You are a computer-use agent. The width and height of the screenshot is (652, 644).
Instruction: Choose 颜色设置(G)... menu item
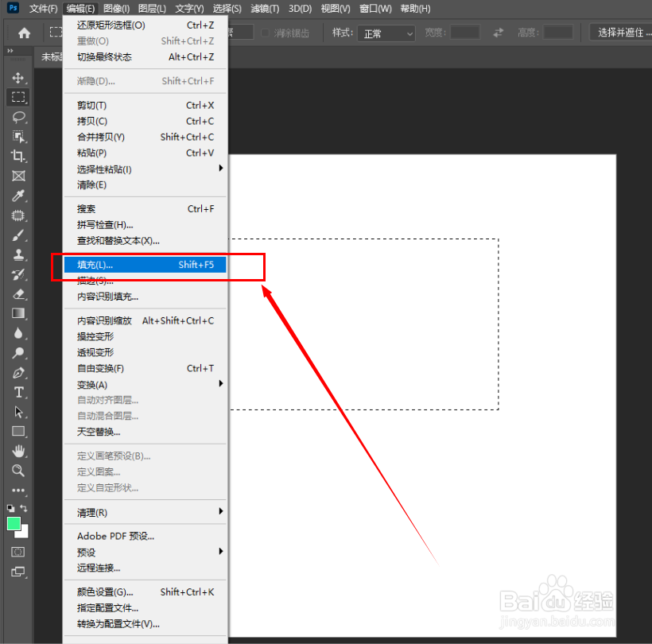click(x=146, y=592)
